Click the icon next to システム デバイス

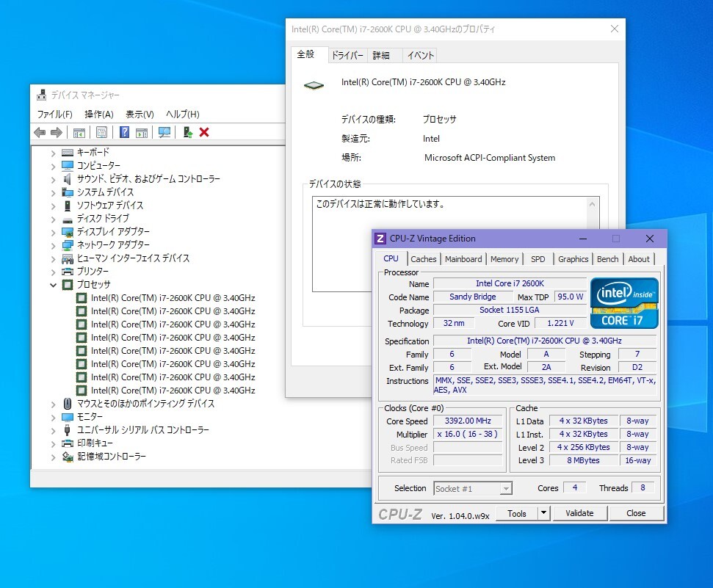tap(68, 192)
